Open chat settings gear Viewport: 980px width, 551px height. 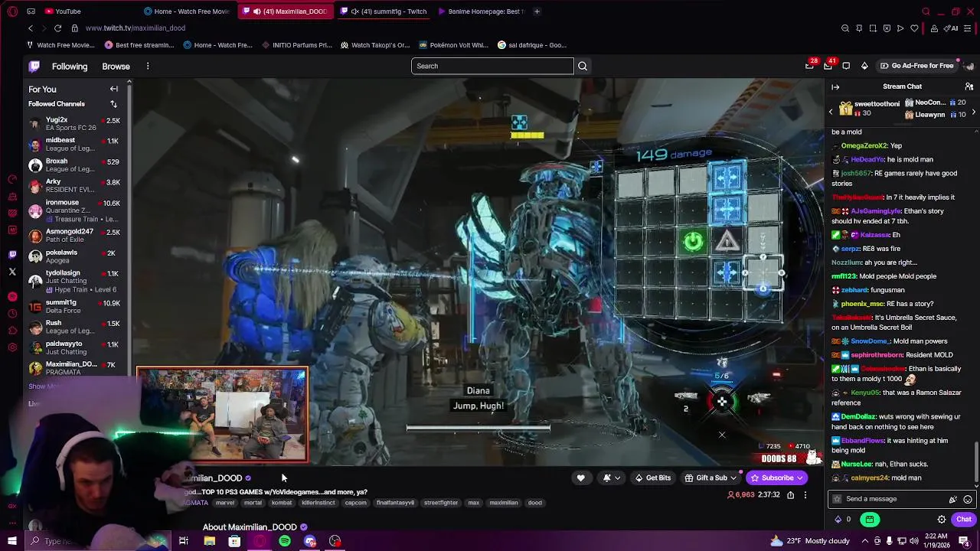pyautogui.click(x=942, y=520)
